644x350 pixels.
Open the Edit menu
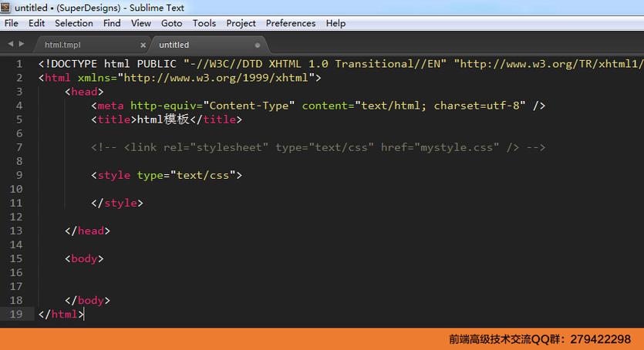tap(36, 23)
